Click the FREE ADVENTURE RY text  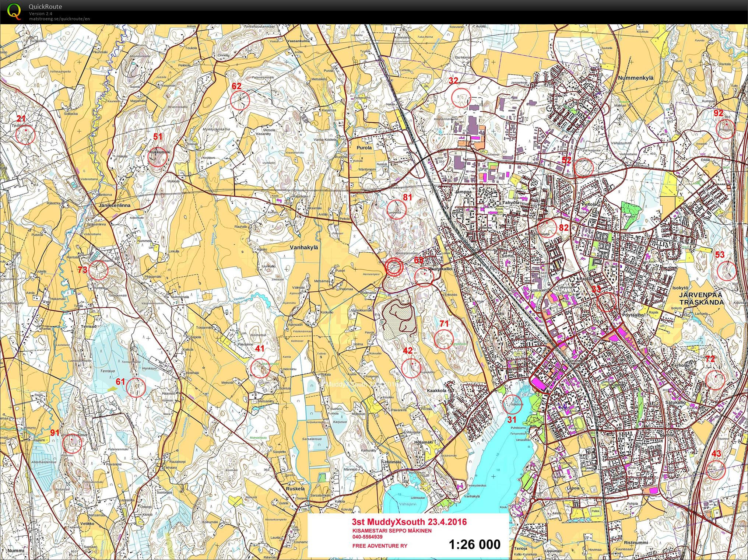380,546
